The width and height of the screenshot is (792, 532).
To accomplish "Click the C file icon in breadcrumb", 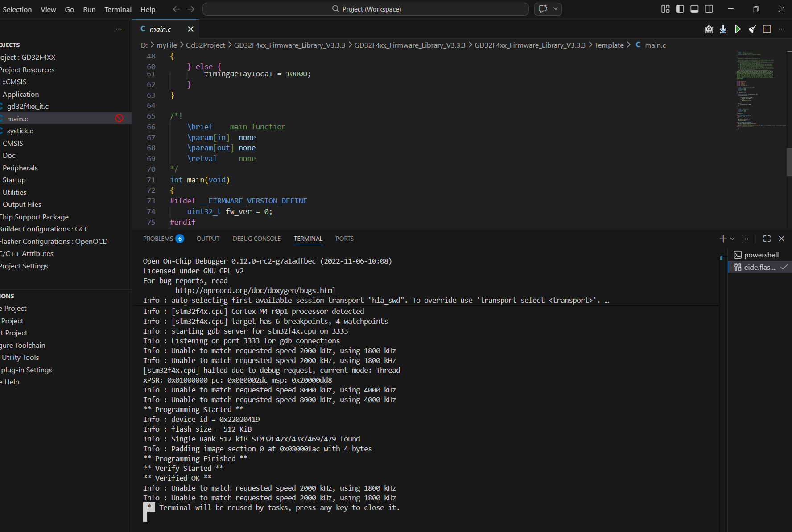I will point(638,45).
